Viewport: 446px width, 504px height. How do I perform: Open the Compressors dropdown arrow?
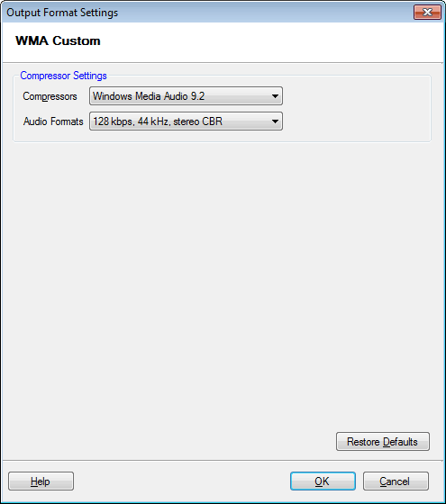click(x=275, y=95)
